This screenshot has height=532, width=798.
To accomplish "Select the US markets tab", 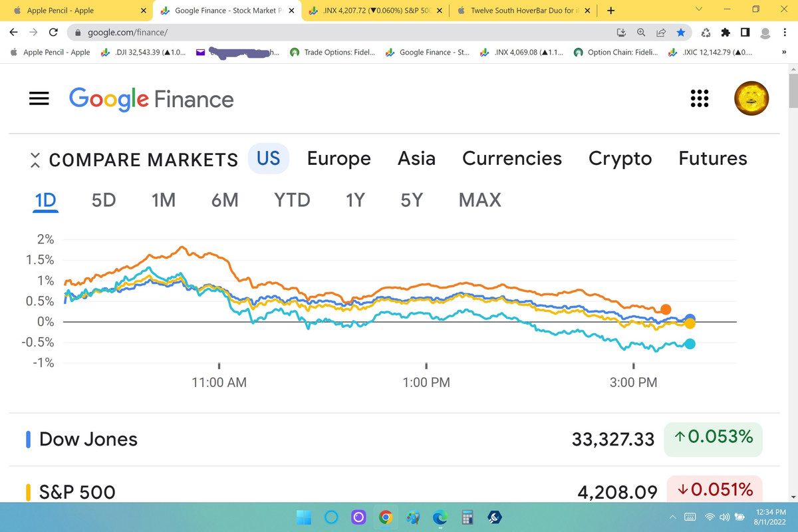I will pos(269,158).
